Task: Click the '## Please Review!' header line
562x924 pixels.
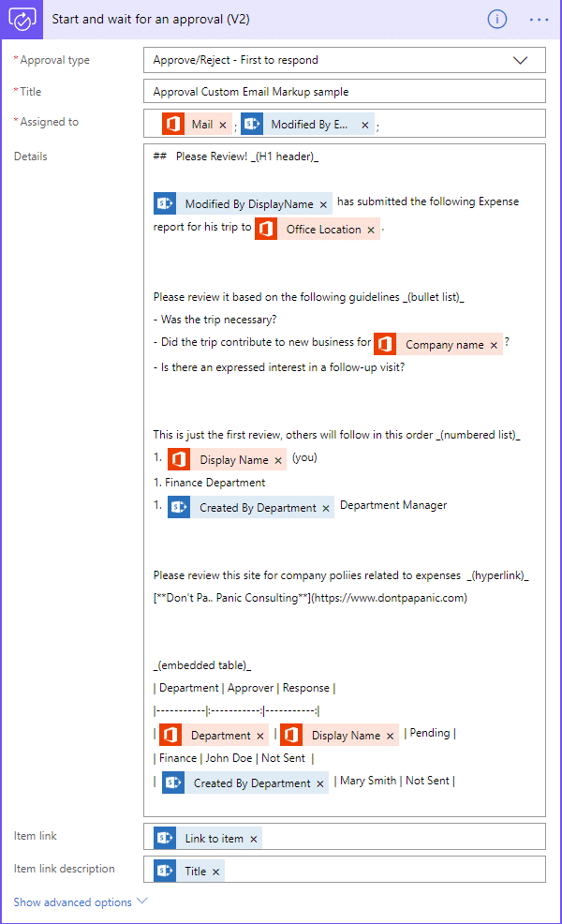Action: pyautogui.click(x=236, y=156)
